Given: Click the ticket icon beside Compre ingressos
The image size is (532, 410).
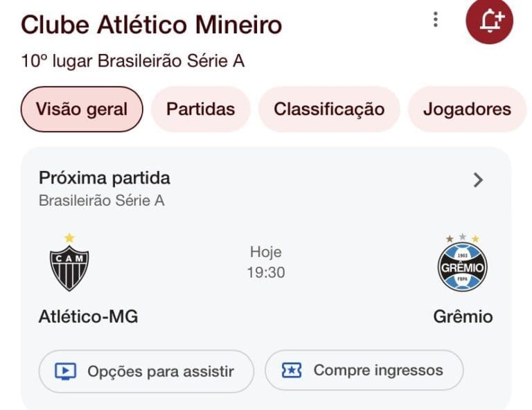Looking at the screenshot, I should [x=292, y=371].
